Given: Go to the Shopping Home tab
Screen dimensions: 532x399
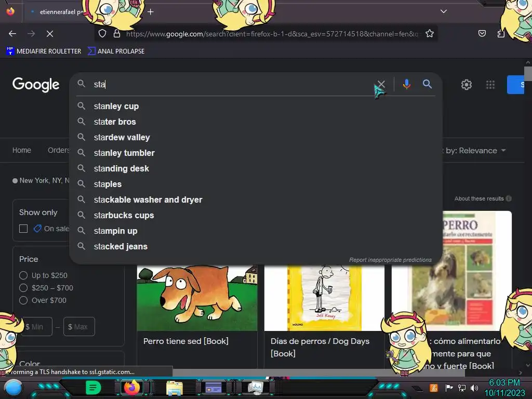Looking at the screenshot, I should (x=22, y=150).
